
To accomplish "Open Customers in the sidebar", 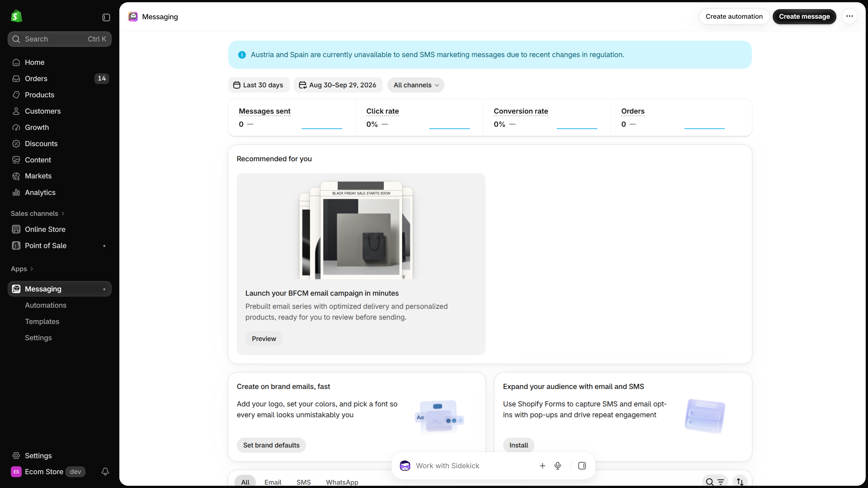I will click(x=60, y=111).
